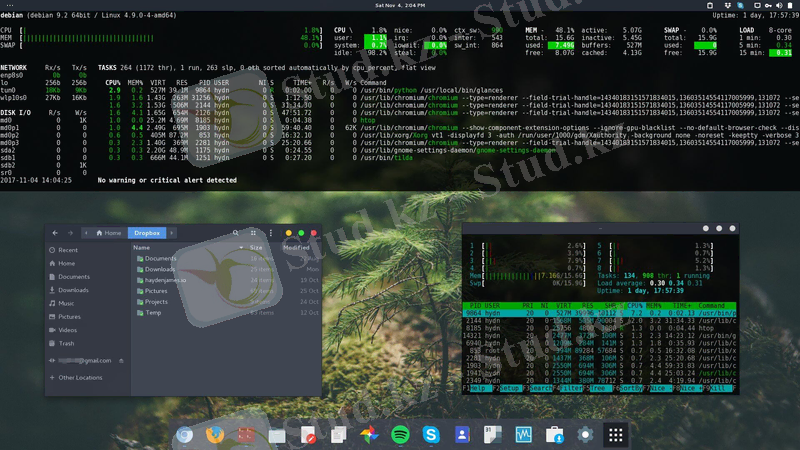Click the Dropbox tray icon in top bar
Image resolution: width=800 pixels, height=450 pixels.
coord(728,5)
